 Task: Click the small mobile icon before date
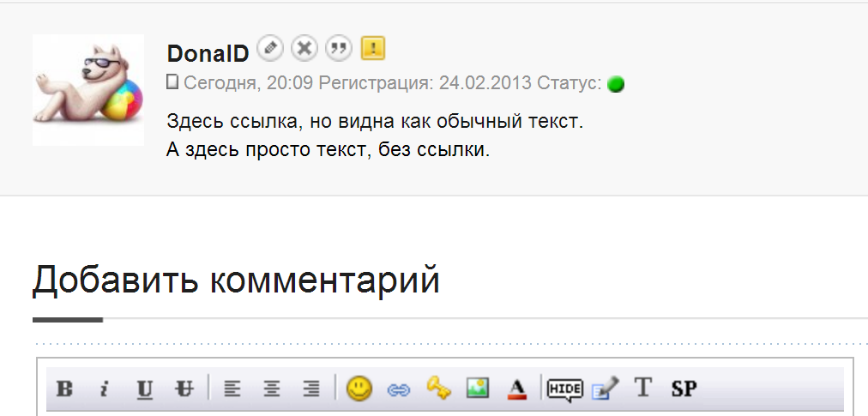coord(172,82)
